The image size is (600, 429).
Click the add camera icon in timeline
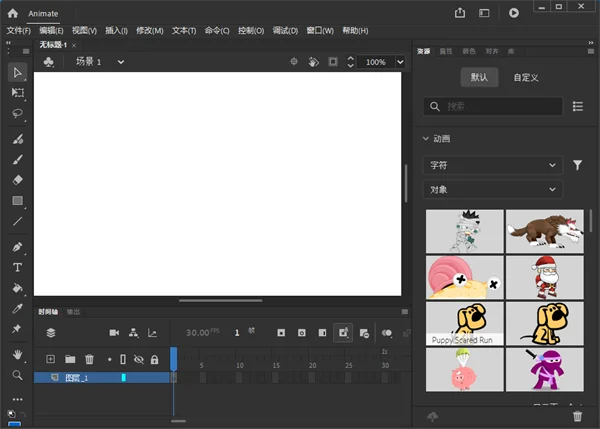[x=114, y=333]
